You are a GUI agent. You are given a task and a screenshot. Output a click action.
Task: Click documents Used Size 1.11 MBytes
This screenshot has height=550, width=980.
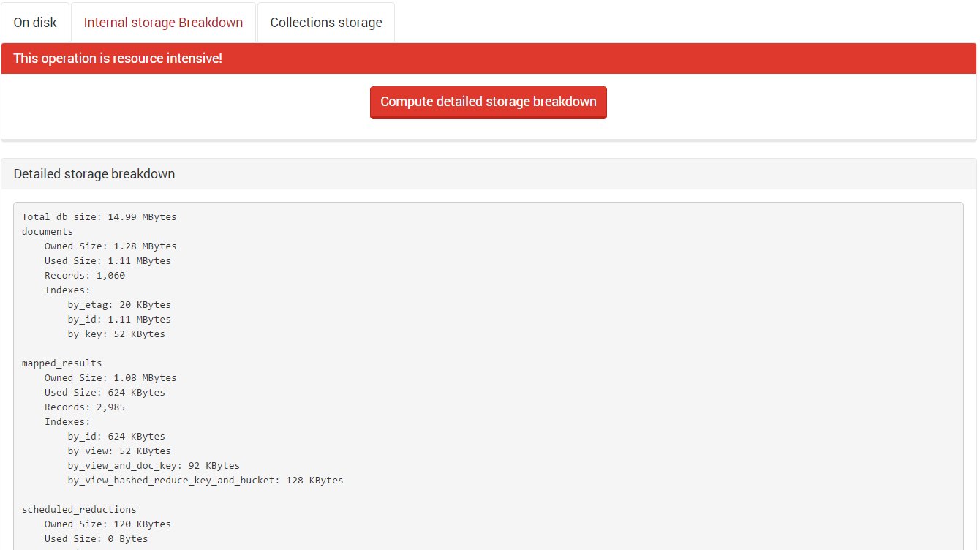(x=108, y=260)
